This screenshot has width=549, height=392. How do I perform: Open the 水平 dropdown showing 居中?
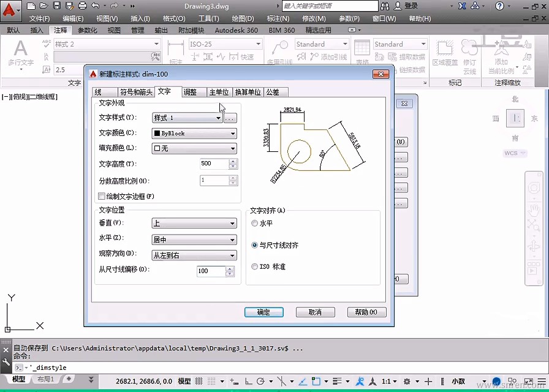[x=194, y=239]
